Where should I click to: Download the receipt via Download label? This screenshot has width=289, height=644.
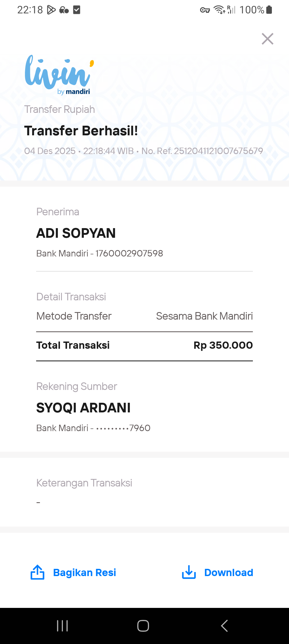[229, 573]
